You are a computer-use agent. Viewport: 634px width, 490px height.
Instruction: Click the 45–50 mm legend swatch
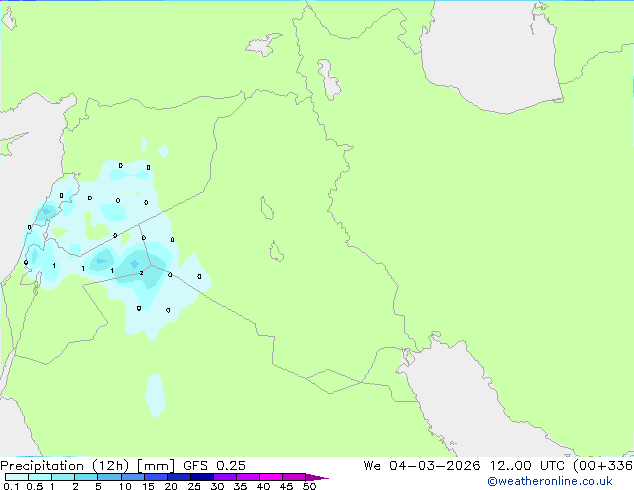294,477
